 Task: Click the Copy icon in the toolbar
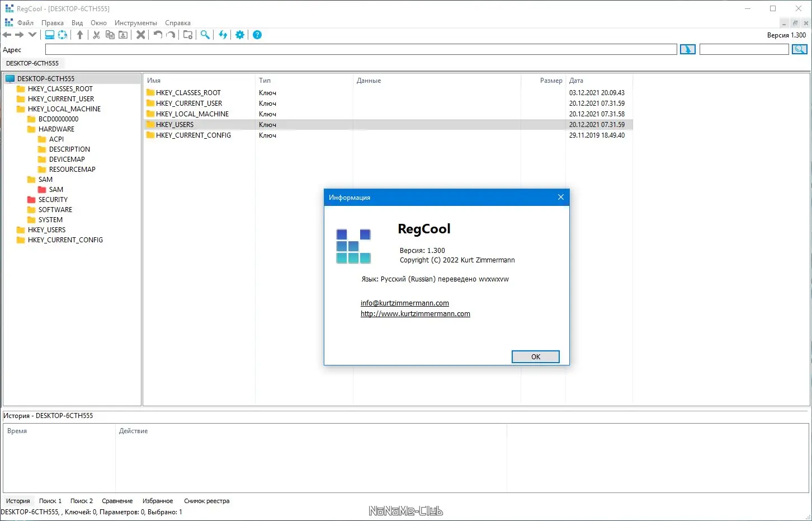[x=110, y=35]
